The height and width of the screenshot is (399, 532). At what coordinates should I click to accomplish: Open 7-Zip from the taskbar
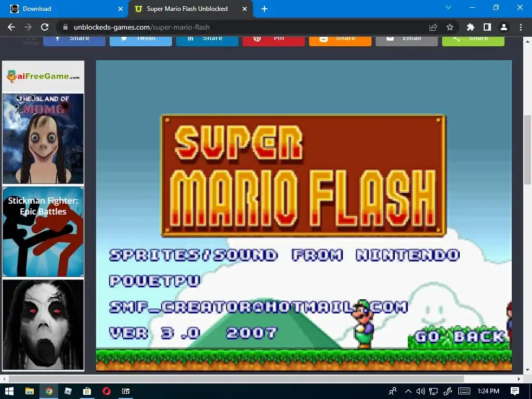click(x=126, y=391)
